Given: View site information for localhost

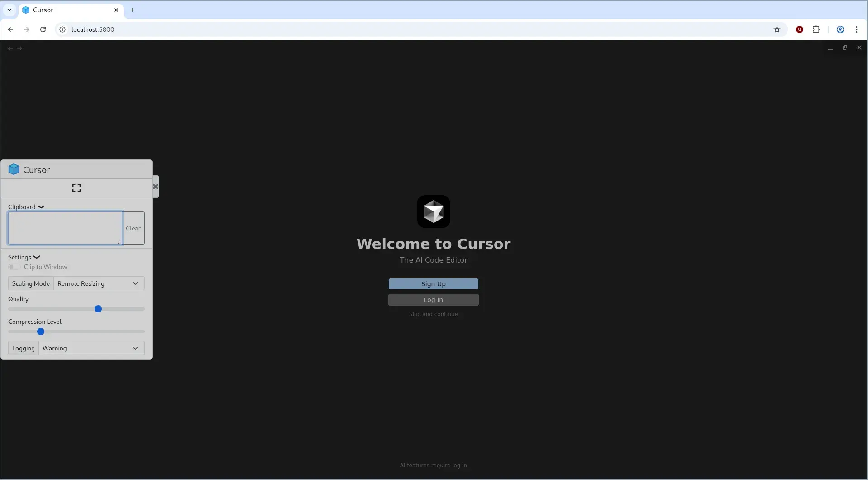Looking at the screenshot, I should (62, 29).
